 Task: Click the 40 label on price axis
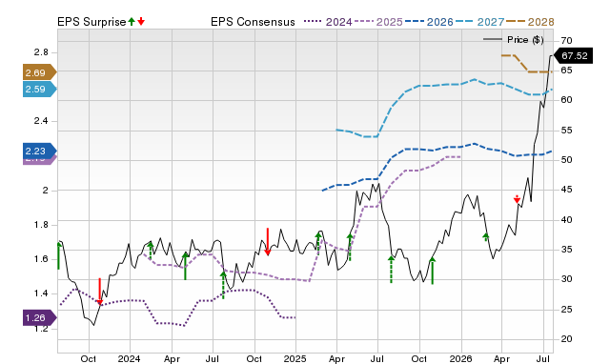point(566,220)
